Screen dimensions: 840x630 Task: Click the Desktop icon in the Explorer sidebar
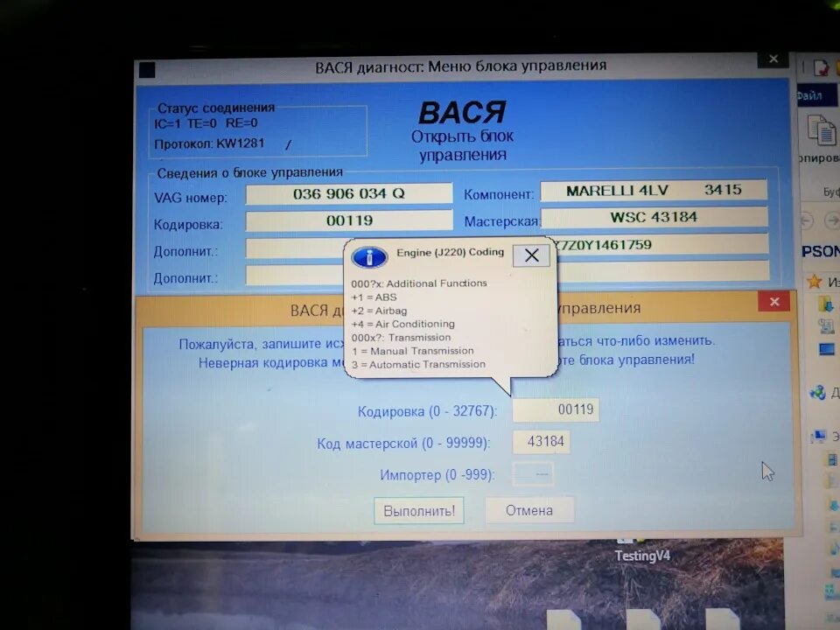coord(827,349)
